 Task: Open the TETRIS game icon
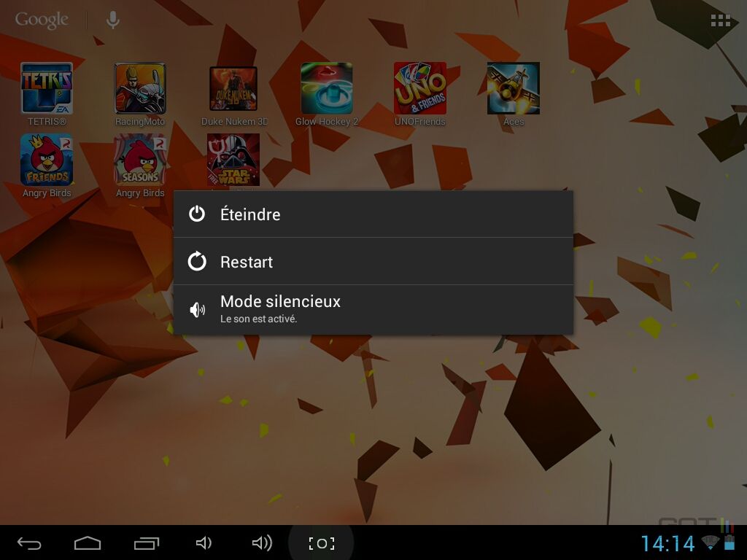[47, 88]
